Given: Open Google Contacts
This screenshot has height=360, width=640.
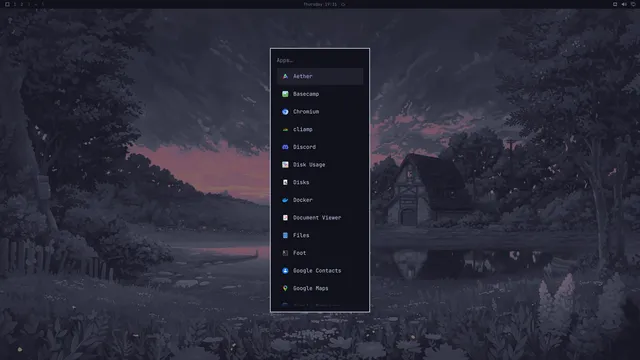Looking at the screenshot, I should (320, 271).
